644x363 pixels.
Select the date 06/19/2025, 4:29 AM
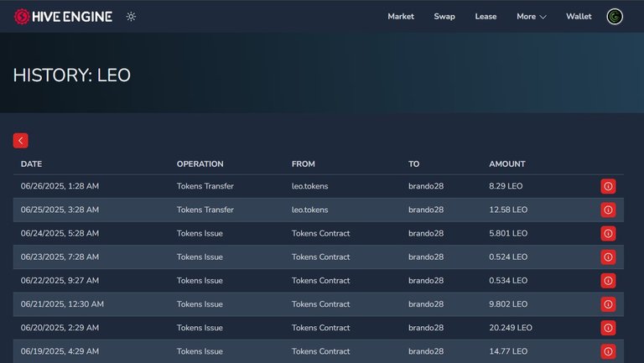(x=60, y=351)
